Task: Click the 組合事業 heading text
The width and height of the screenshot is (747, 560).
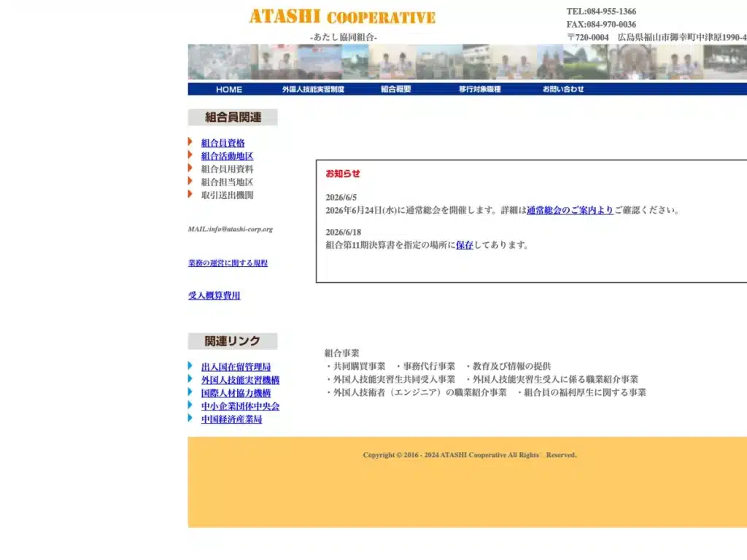Action: point(341,353)
